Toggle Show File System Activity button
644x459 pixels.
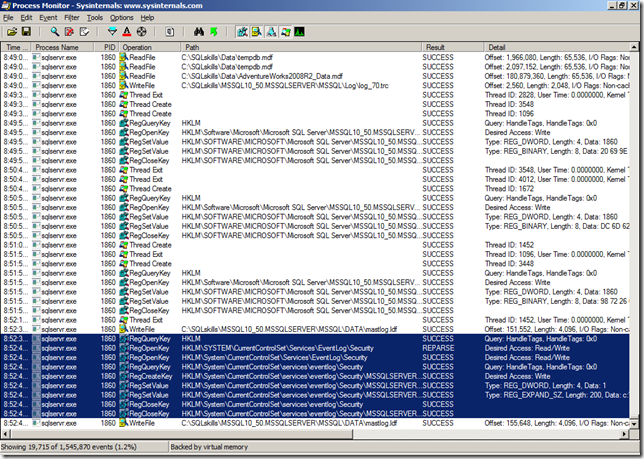(257, 32)
